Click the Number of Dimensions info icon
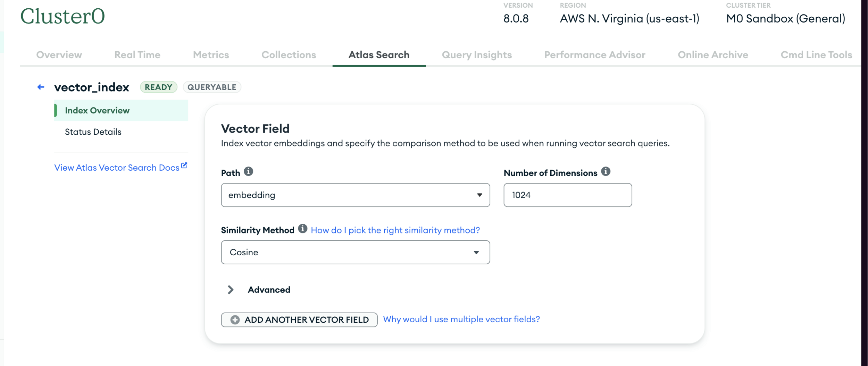This screenshot has height=366, width=868. [x=606, y=171]
